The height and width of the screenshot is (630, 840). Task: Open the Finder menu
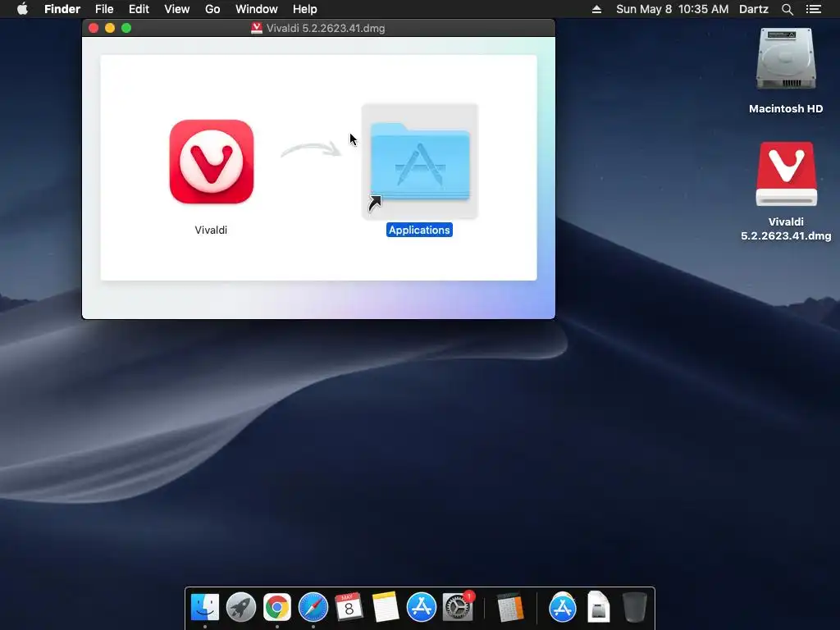click(62, 9)
